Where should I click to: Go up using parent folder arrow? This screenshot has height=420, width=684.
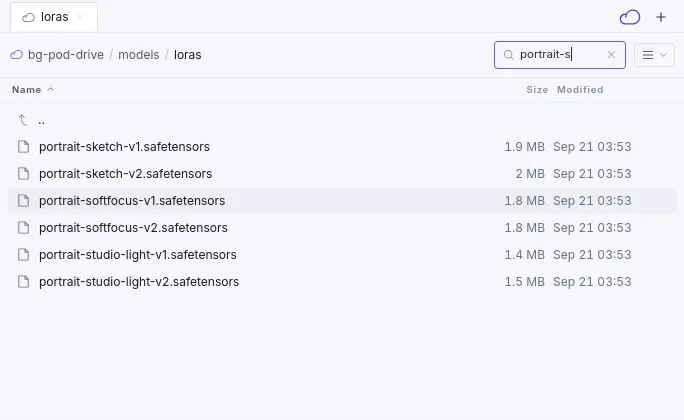click(x=23, y=120)
